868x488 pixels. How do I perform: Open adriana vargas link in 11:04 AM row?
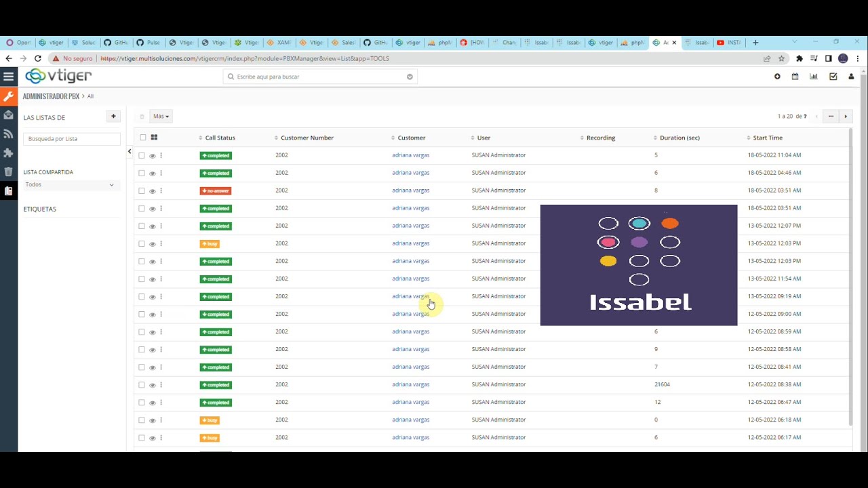click(x=410, y=155)
